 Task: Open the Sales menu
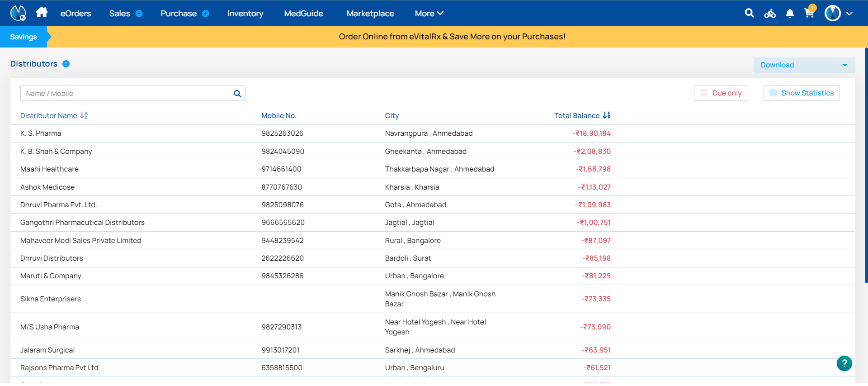[119, 14]
